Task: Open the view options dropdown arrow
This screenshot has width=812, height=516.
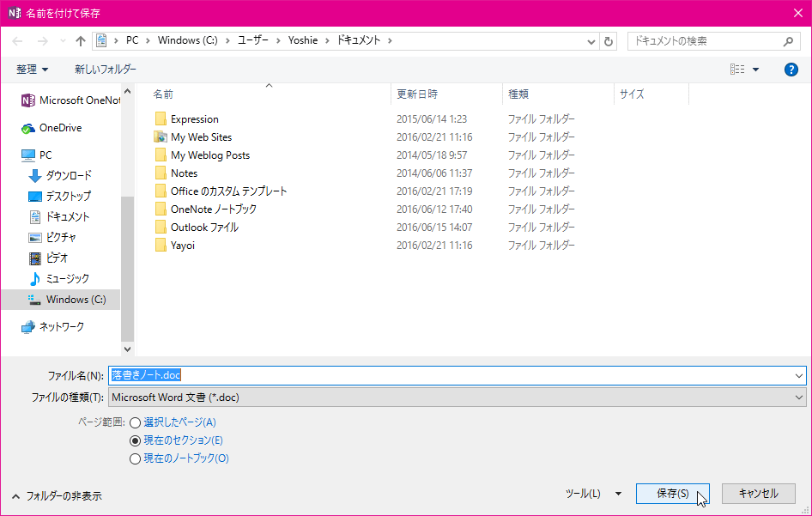Action: tap(755, 70)
